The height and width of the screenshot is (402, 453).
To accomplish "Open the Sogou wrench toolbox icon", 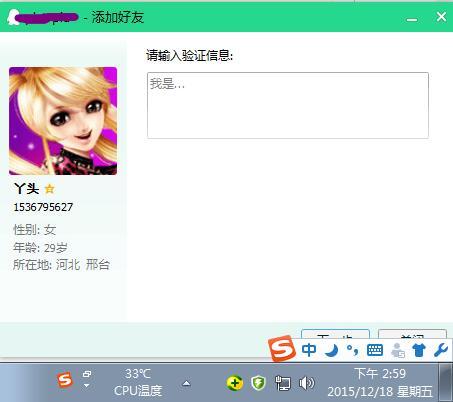I will point(440,350).
